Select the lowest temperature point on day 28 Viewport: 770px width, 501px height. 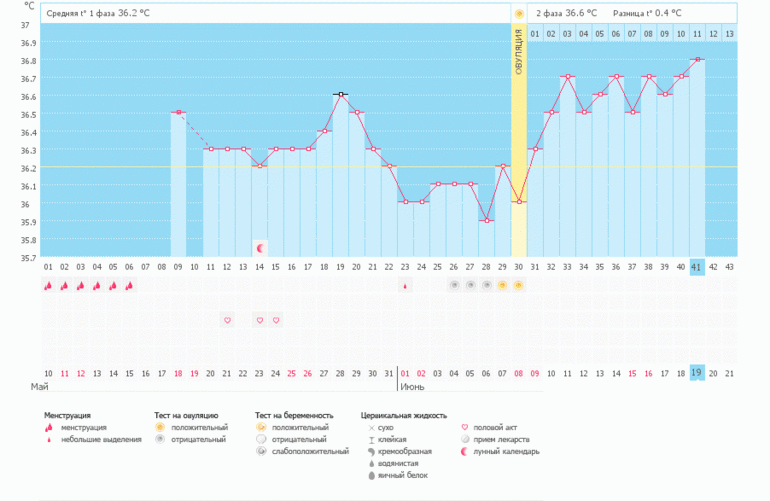point(486,220)
